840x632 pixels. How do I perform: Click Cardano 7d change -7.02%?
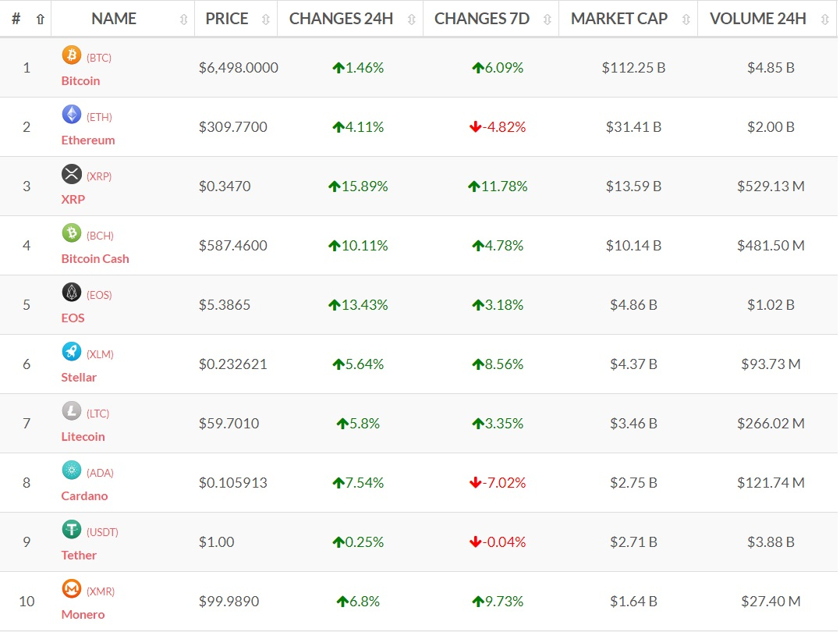click(x=498, y=483)
